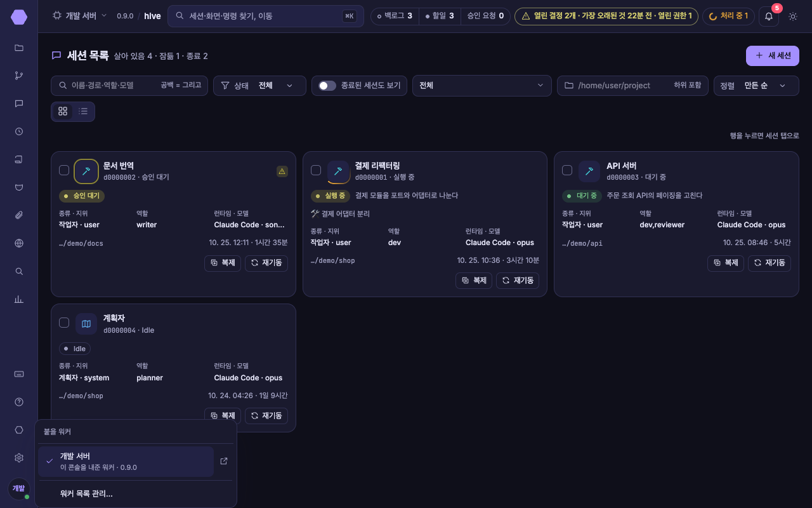Click 재기동 on the 결제 리팩터링 card
This screenshot has height=508, width=812.
point(518,281)
